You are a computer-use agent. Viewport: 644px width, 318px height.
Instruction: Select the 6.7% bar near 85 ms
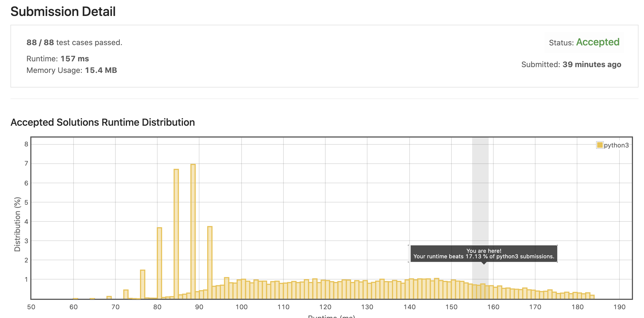click(x=176, y=234)
